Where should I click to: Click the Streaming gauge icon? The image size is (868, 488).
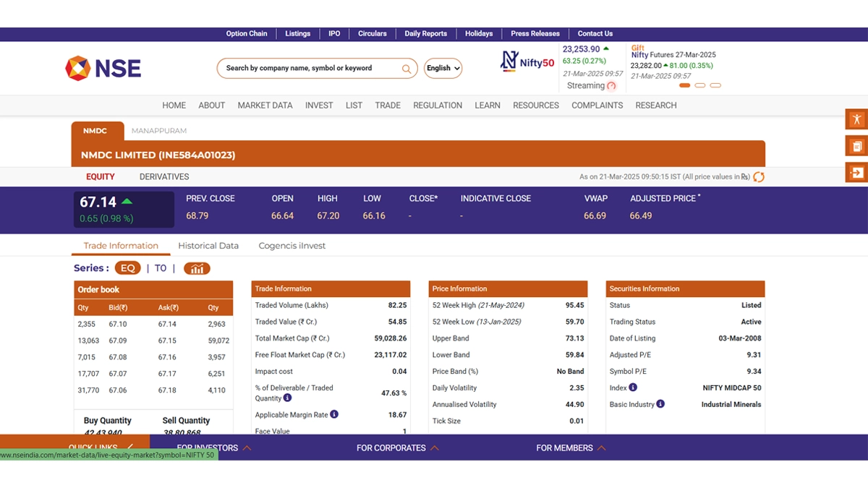[611, 86]
